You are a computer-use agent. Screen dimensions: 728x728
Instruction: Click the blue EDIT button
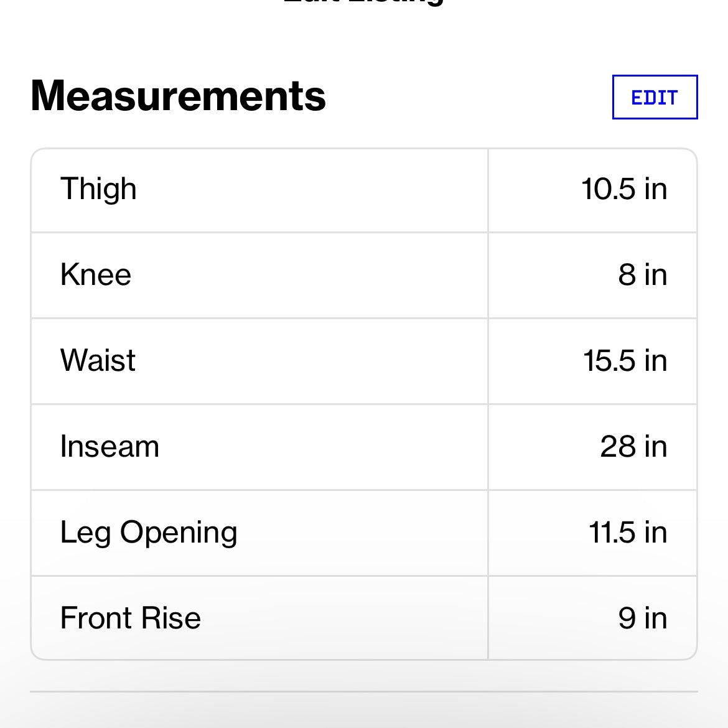655,97
